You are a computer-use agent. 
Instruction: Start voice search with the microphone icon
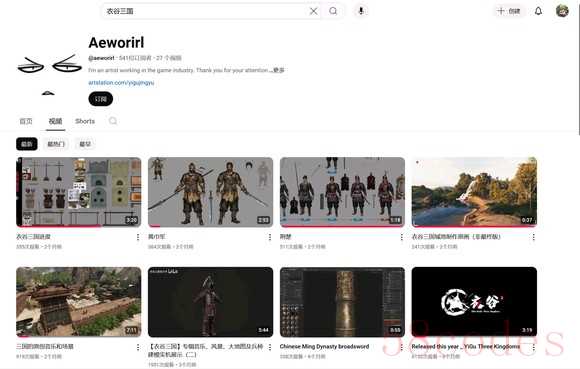coord(361,11)
